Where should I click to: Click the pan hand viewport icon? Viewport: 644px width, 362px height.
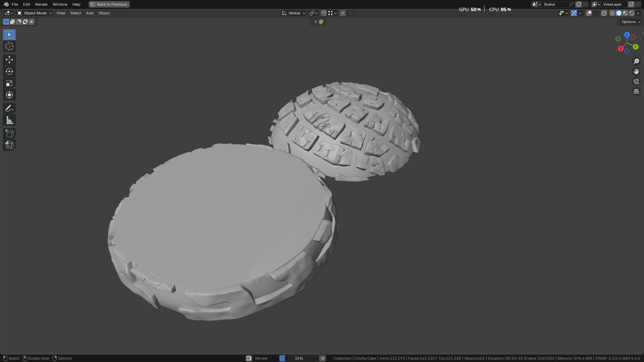coord(636,71)
